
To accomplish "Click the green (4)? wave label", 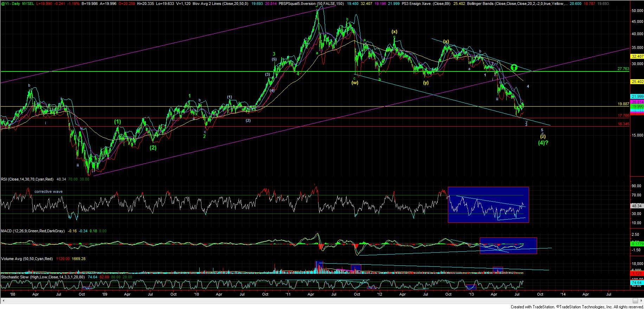I will tap(543, 143).
